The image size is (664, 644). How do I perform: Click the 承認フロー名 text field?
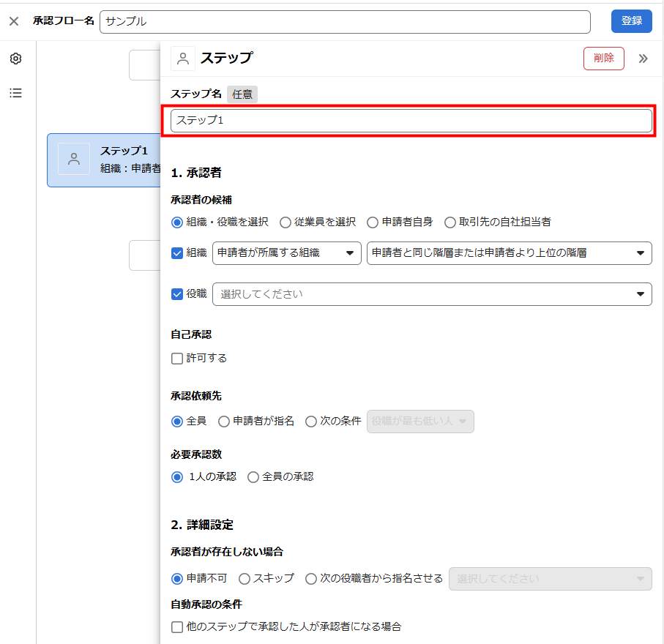pyautogui.click(x=345, y=22)
